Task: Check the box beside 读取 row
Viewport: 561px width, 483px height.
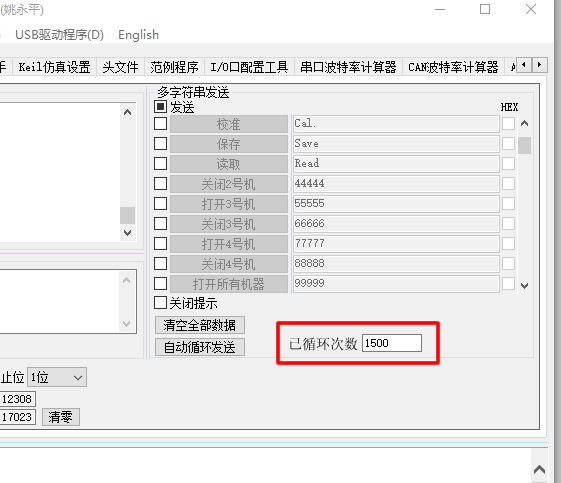Action: (160, 164)
